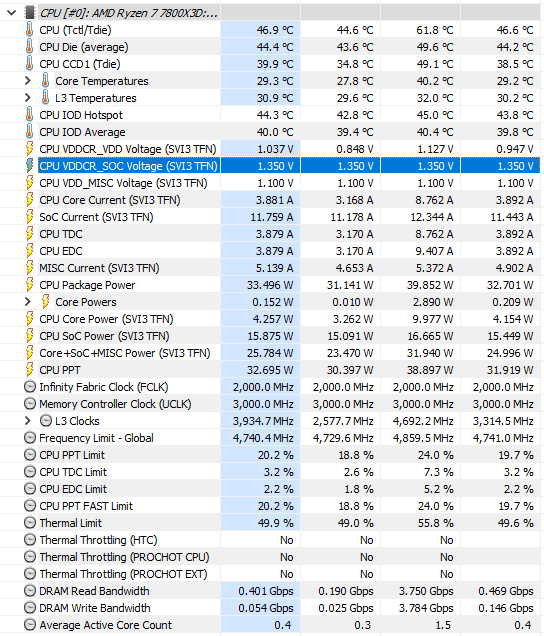Click lightning icon beside CPU VDDCR_SOC Voltage
This screenshot has width=544, height=636.
29,166
